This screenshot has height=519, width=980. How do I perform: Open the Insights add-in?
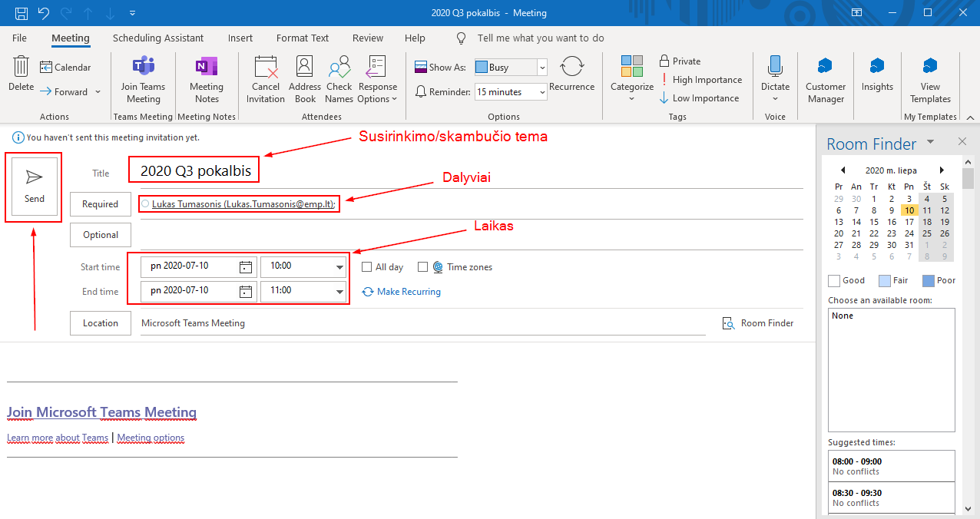(877, 68)
